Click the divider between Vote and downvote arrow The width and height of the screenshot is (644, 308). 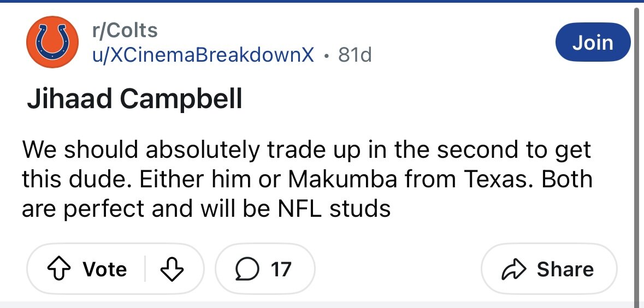pos(145,269)
